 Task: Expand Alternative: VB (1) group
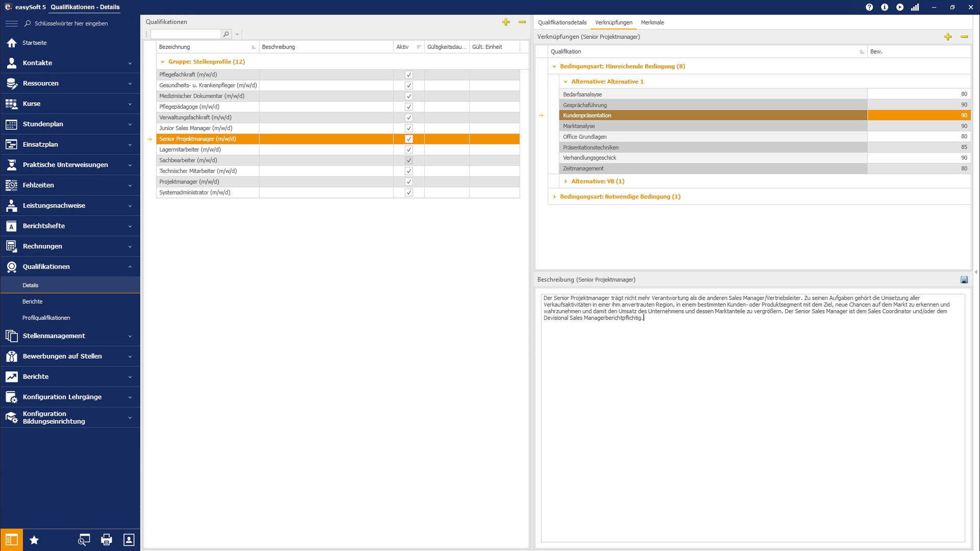566,181
